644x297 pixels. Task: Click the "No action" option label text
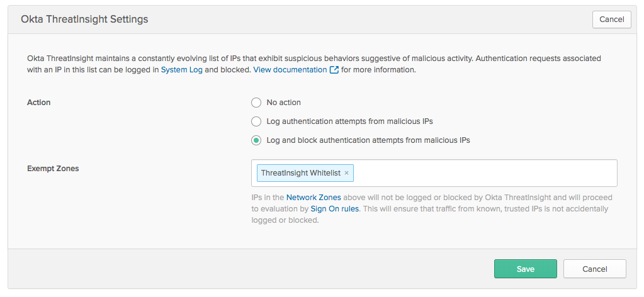[283, 103]
